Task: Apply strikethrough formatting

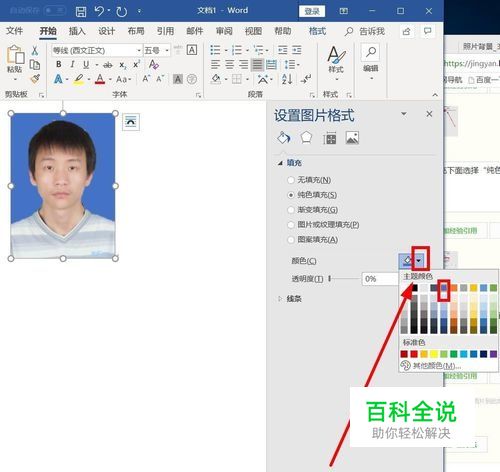Action: [107, 65]
